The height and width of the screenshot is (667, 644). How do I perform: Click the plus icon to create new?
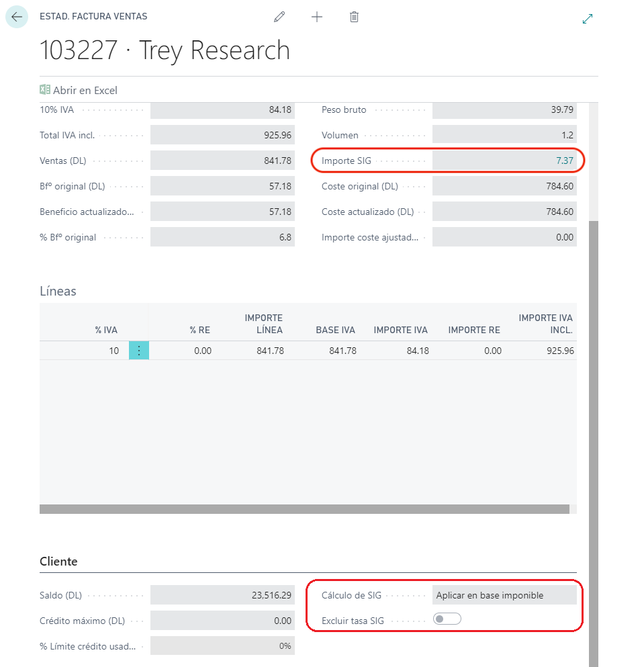pos(317,17)
